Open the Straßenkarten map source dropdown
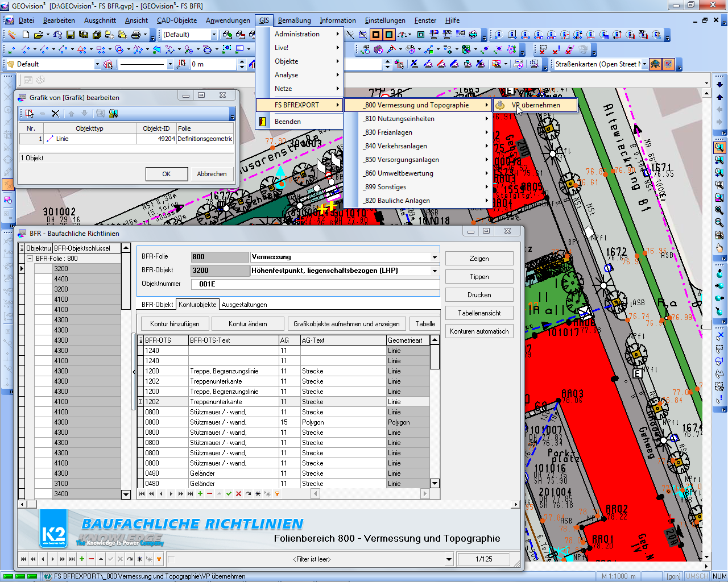 pos(644,64)
